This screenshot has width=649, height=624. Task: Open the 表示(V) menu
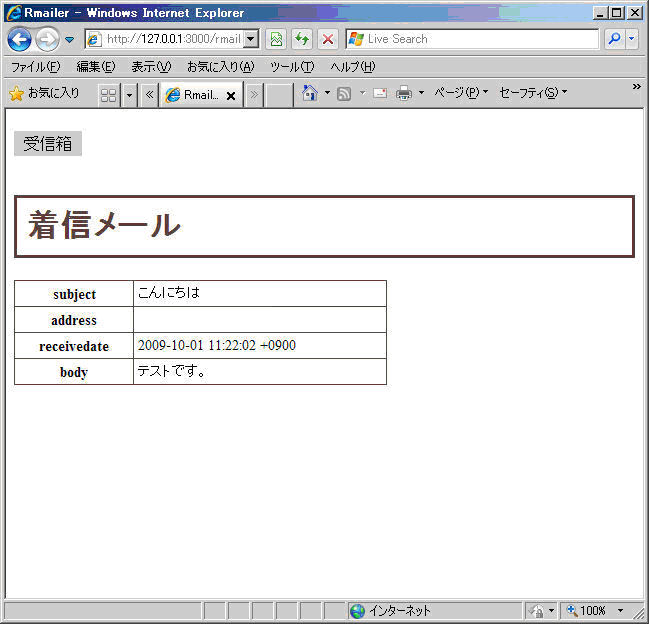(x=151, y=67)
